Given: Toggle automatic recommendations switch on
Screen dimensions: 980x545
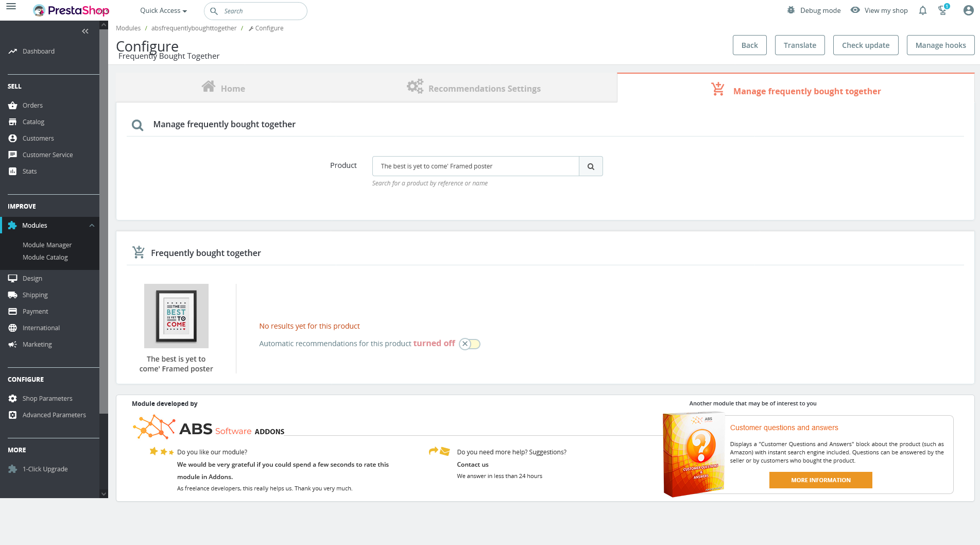Looking at the screenshot, I should [x=470, y=344].
